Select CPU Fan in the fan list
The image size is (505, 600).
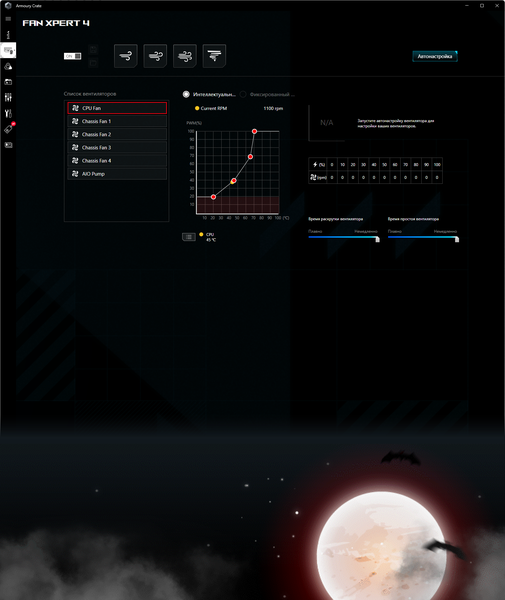pyautogui.click(x=117, y=108)
